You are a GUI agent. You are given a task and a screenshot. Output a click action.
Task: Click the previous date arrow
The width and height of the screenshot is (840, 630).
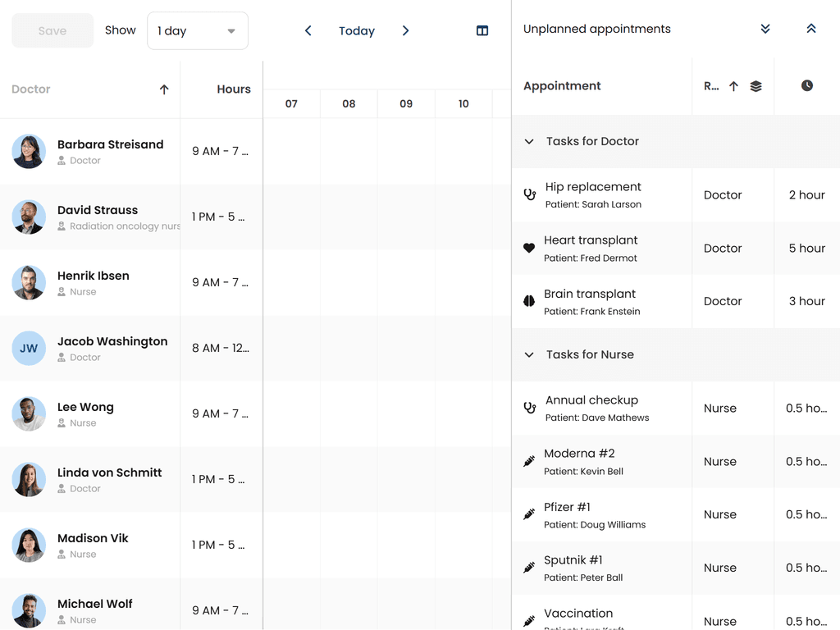(308, 31)
